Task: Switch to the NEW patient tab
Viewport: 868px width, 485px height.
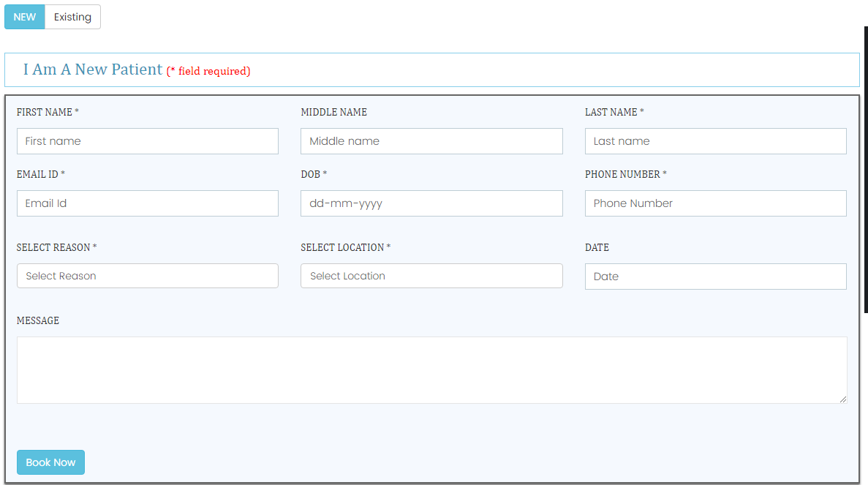Action: coord(24,17)
